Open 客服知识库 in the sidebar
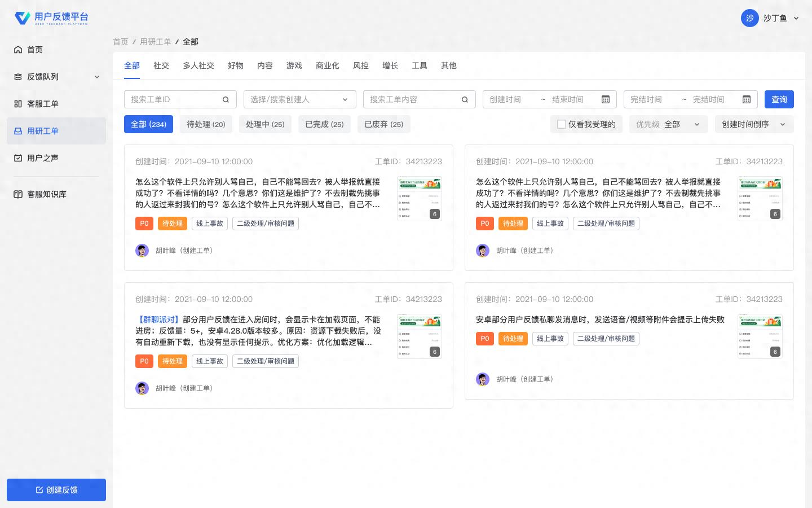Viewport: 812px width, 508px height. click(x=56, y=194)
